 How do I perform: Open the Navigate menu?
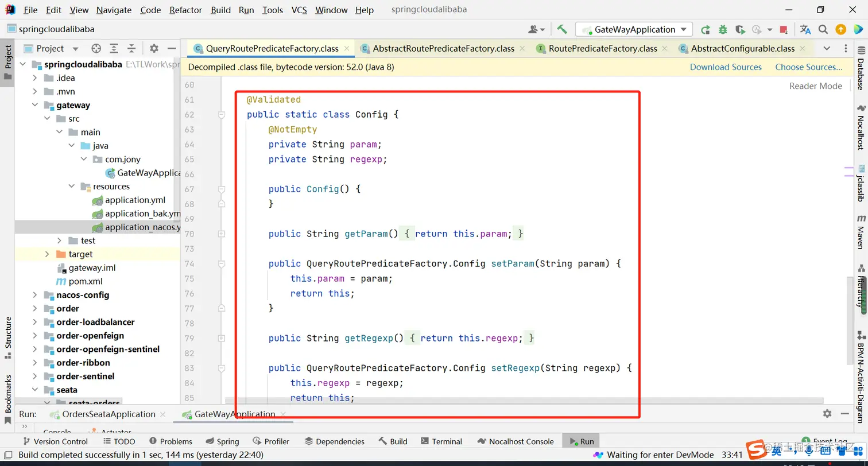coord(114,10)
